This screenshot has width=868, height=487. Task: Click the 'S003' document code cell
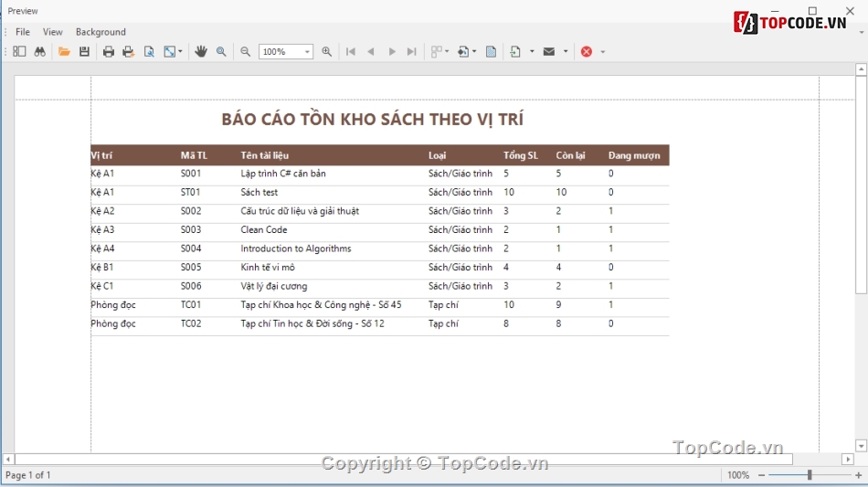point(191,229)
